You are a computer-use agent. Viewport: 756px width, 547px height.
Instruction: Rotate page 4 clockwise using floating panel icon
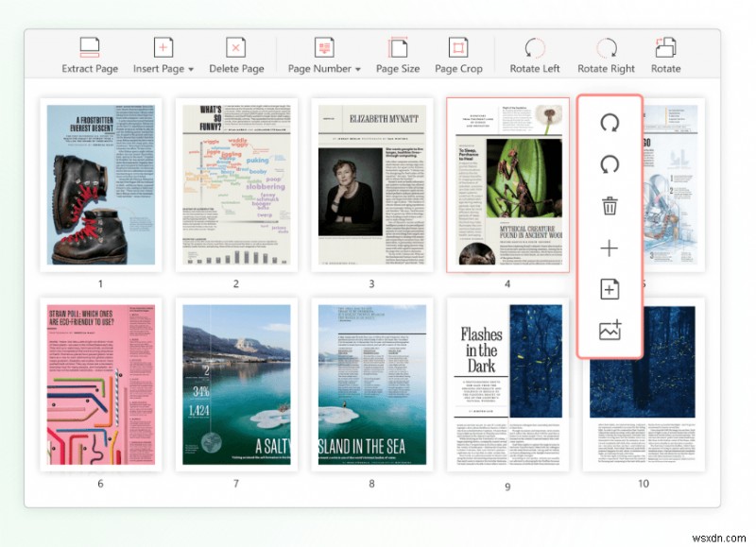pyautogui.click(x=610, y=125)
